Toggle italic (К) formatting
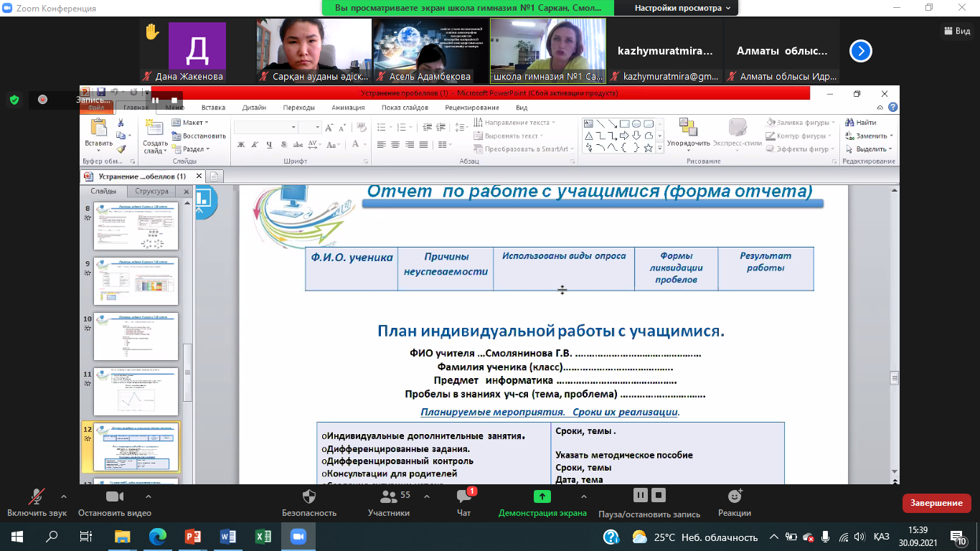The image size is (980, 551). (x=255, y=145)
